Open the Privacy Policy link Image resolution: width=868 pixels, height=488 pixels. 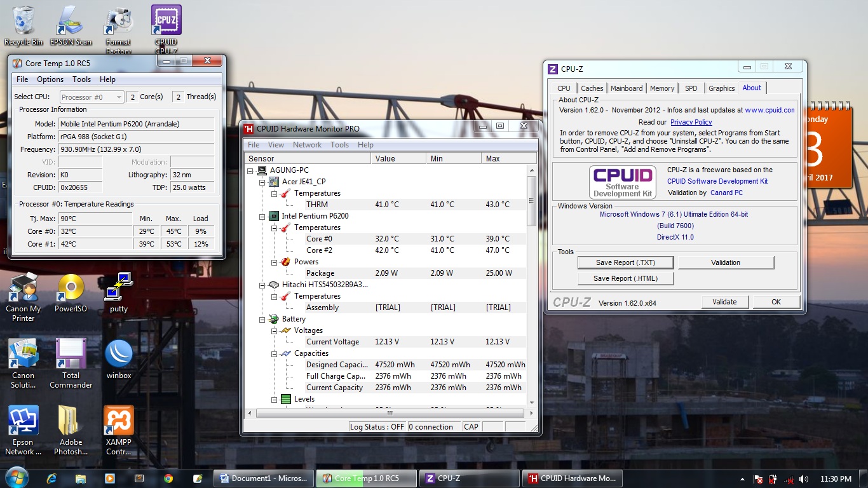[x=691, y=122]
